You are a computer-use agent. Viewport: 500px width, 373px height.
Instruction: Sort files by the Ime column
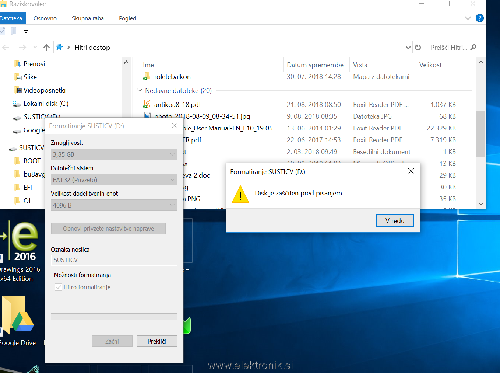pos(149,65)
